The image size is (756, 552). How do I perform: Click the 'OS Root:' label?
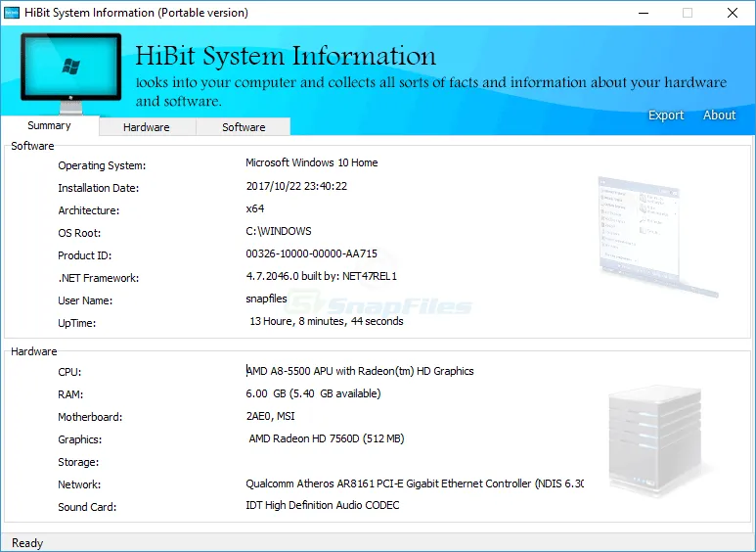pos(79,233)
